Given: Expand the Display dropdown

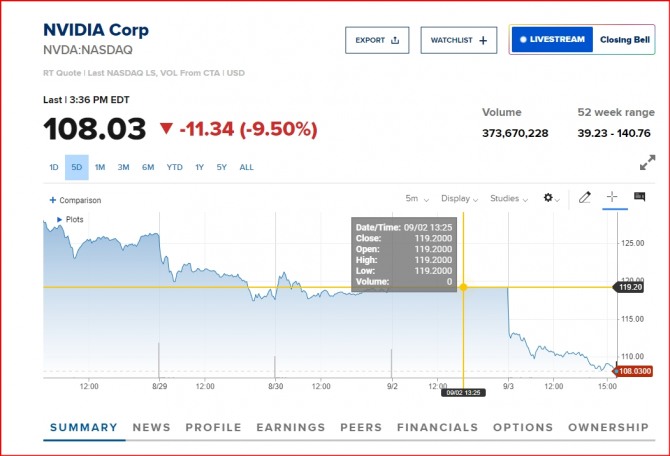Looking at the screenshot, I should [x=462, y=198].
